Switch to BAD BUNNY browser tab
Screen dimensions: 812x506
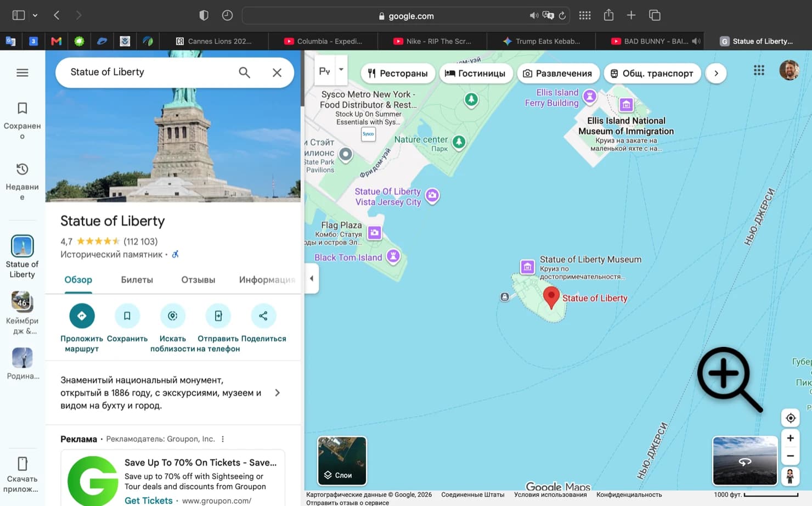click(x=650, y=41)
